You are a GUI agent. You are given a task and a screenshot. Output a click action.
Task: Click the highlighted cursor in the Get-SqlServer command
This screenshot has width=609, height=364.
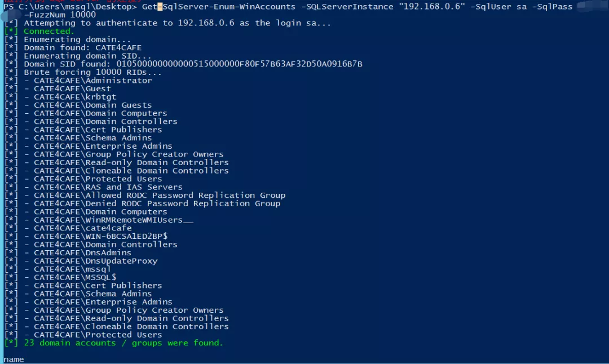click(160, 7)
